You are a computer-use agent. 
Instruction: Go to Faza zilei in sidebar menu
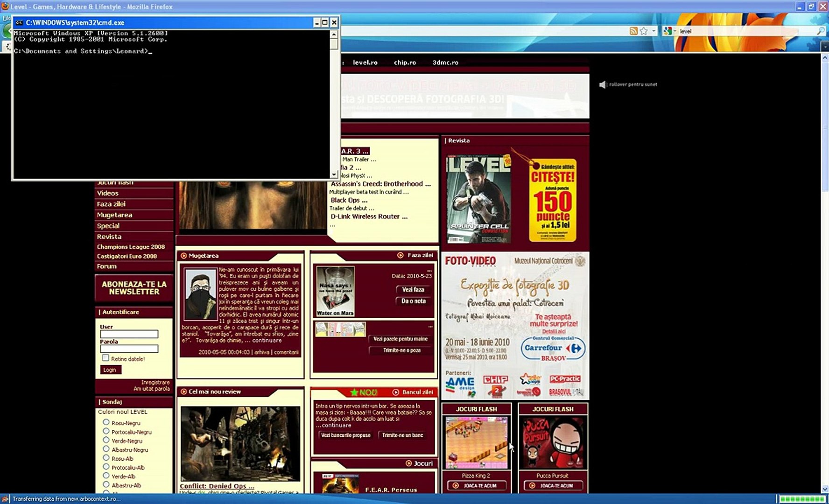click(111, 204)
